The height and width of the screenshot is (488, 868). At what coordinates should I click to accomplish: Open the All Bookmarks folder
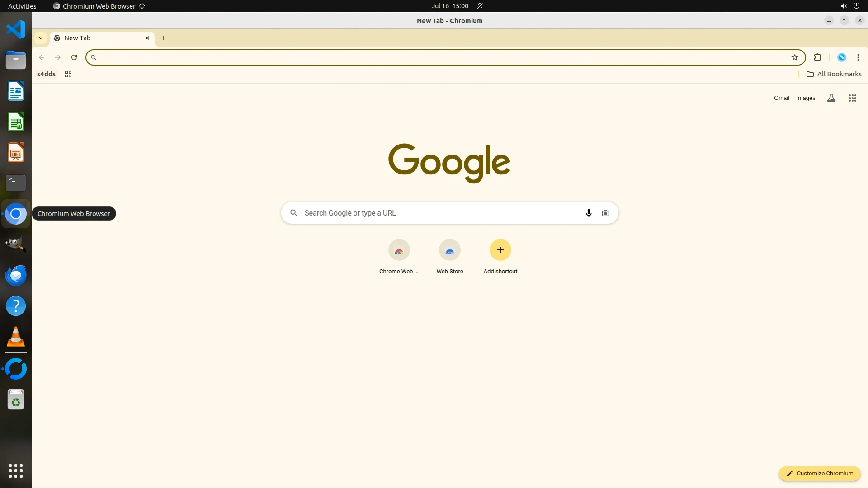point(834,74)
